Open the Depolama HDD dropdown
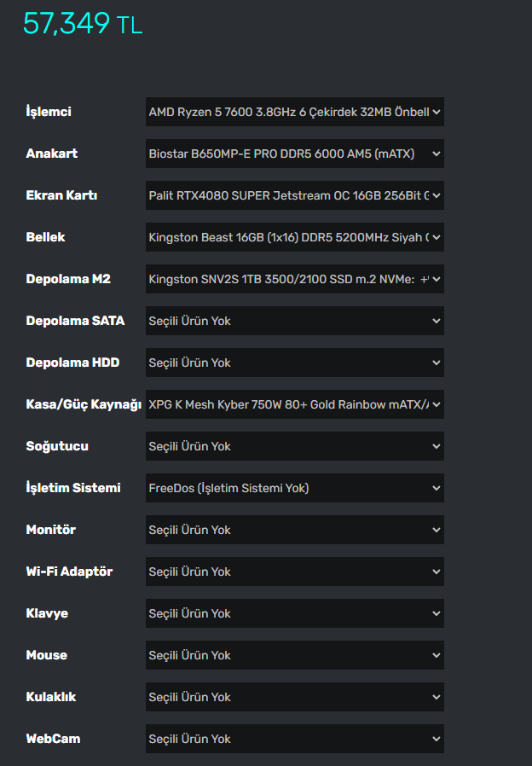The height and width of the screenshot is (766, 532). (x=294, y=363)
